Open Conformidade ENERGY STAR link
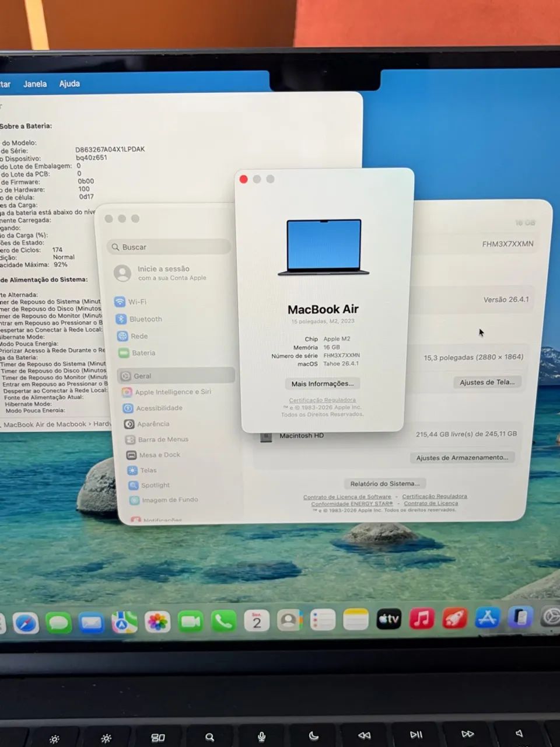Screen dimensions: 560x747 click(x=352, y=503)
